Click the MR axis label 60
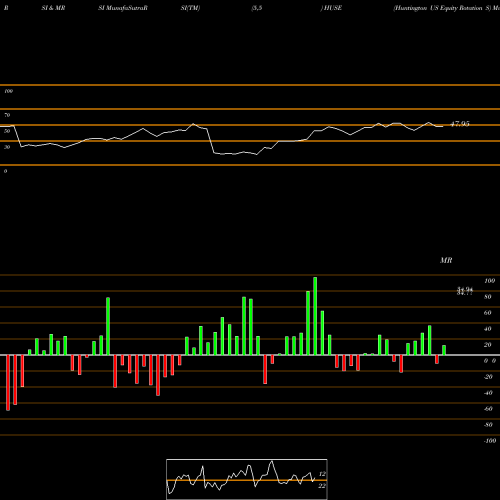This screenshot has height=500, width=500. [x=487, y=313]
